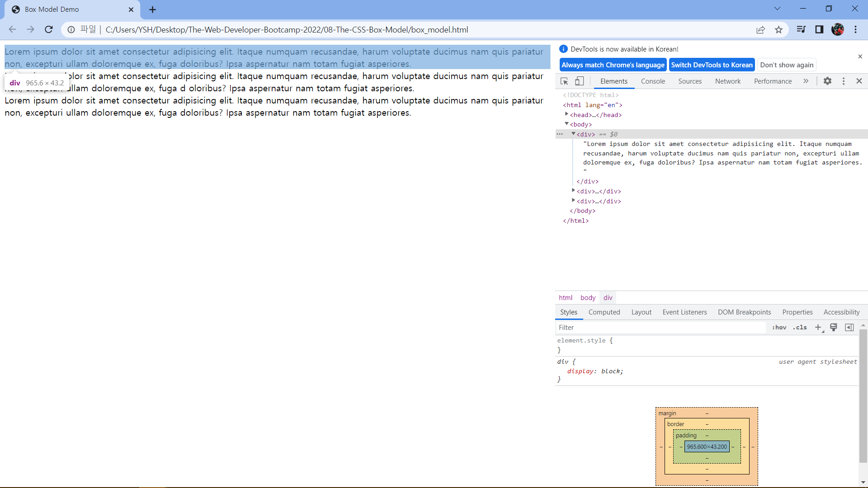Toggle computed styles sidebar icon
The image size is (868, 488).
(x=849, y=328)
